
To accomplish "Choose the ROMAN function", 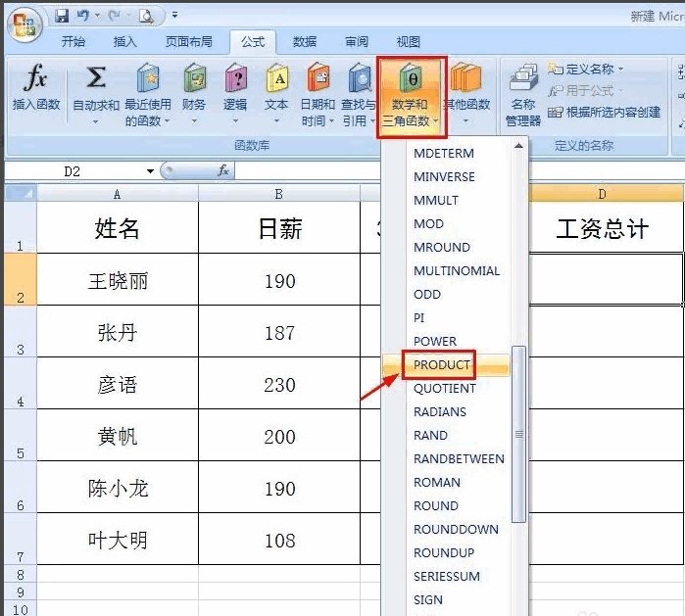I will [x=437, y=483].
